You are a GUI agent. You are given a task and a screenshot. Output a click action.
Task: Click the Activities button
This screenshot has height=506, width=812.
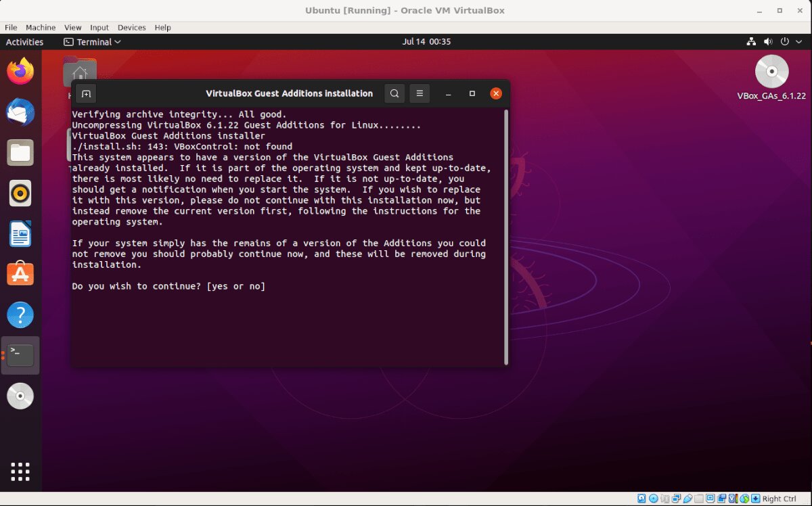(24, 41)
